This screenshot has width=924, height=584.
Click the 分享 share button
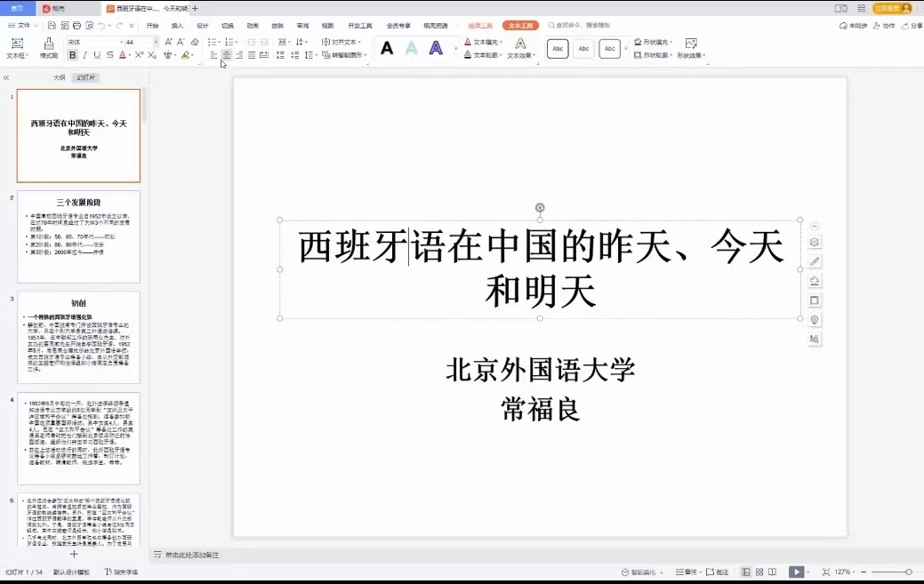912,26
